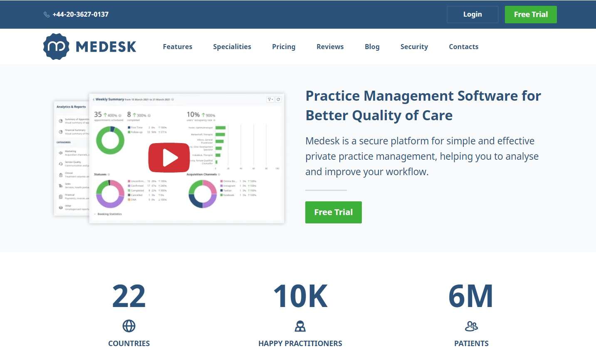Click the globe icon above COUNTRIES

point(129,326)
